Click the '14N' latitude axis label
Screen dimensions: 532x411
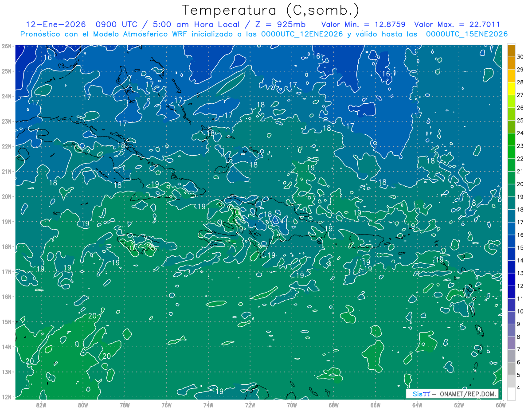coord(6,347)
